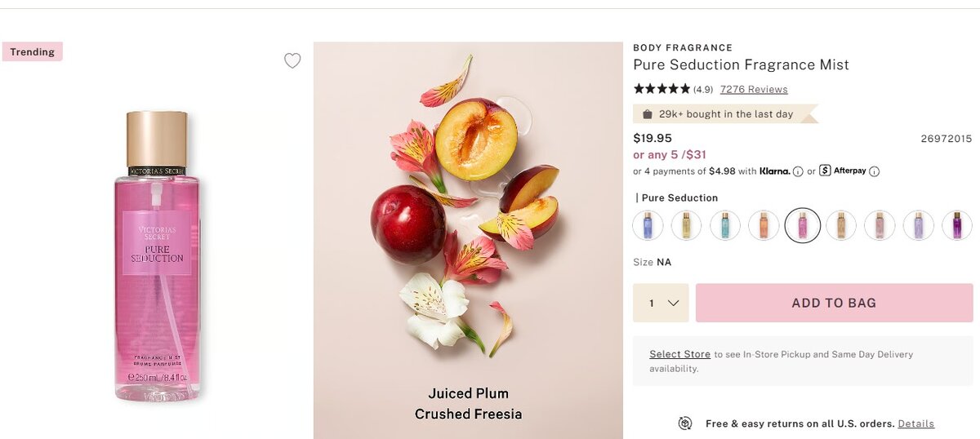
Task: Select the orange bottle scent swatch
Action: 764,225
